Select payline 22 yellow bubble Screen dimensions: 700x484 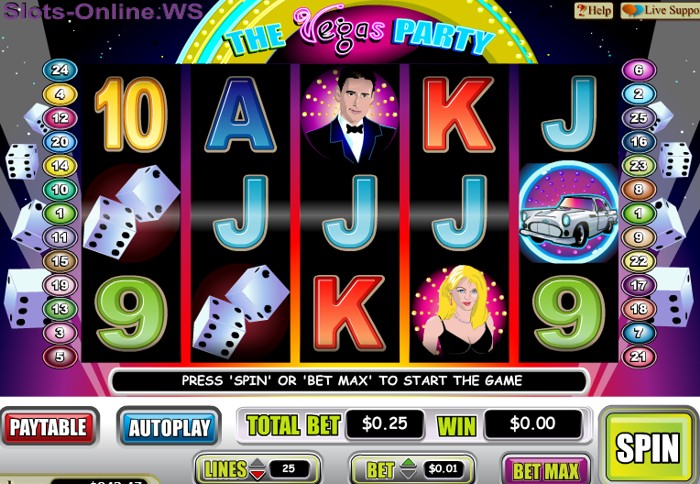point(639,261)
